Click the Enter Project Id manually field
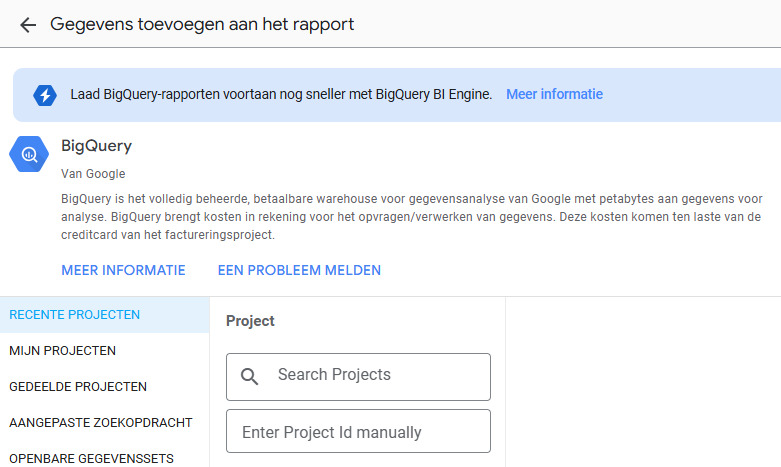The image size is (781, 467). (358, 431)
